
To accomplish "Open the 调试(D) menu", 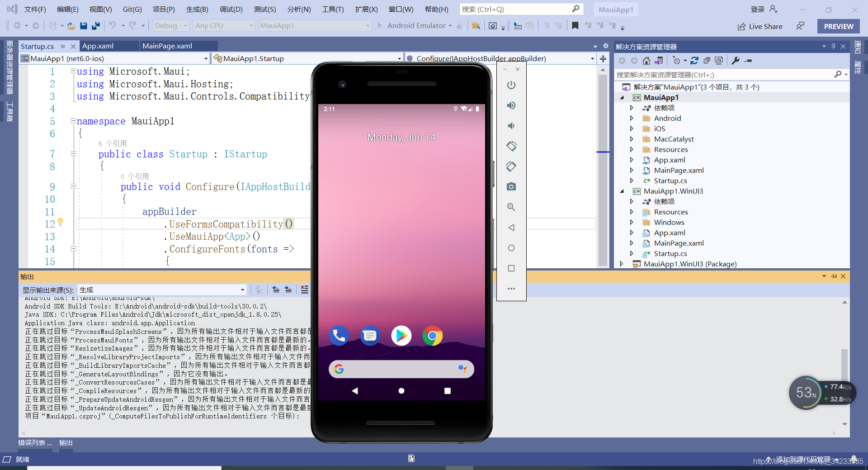I will point(231,9).
